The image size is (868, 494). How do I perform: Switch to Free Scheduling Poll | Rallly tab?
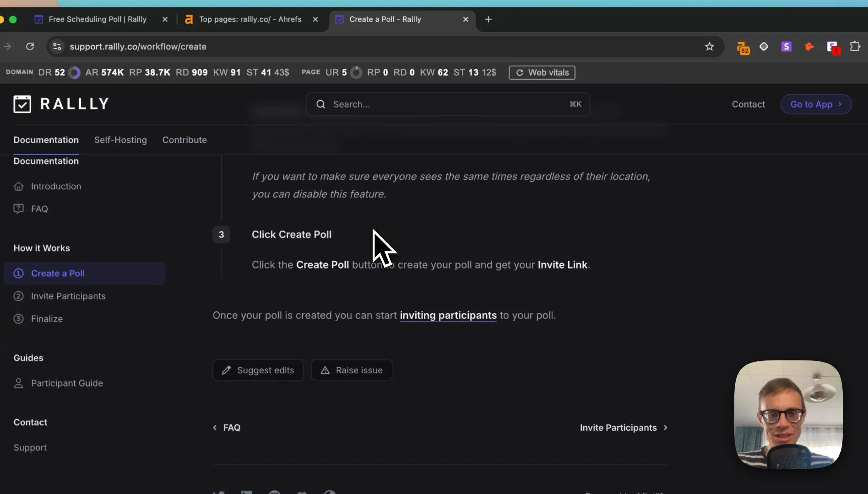click(97, 19)
